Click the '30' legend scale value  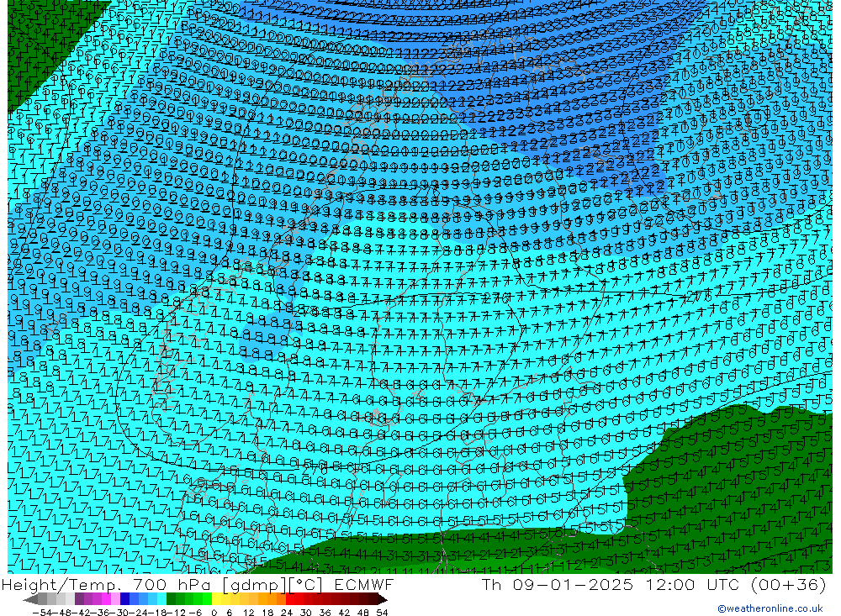(x=305, y=613)
